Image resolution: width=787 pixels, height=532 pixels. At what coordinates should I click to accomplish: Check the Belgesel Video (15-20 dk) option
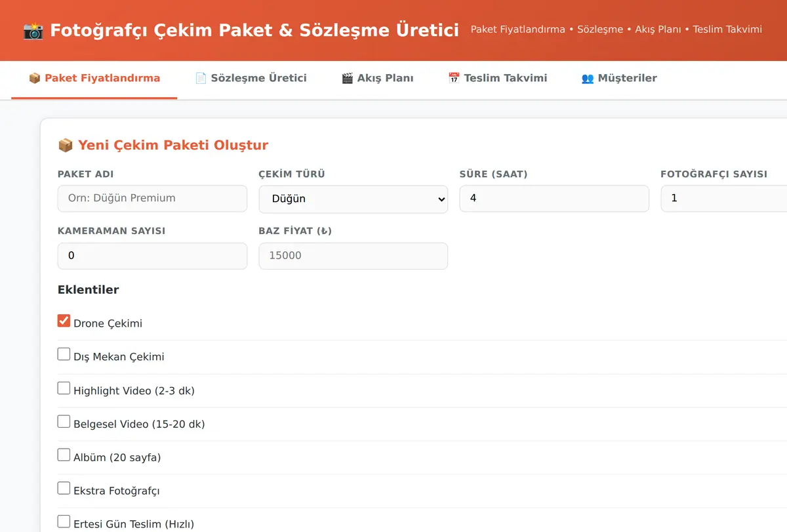64,421
